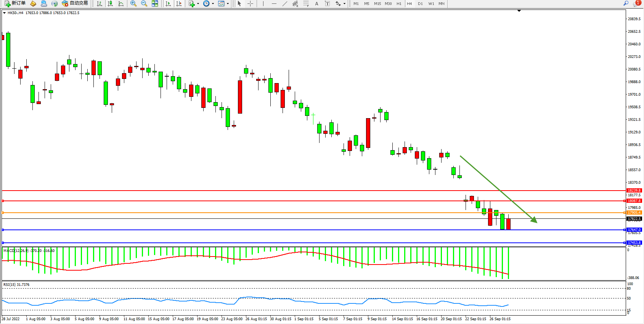Click the blue 17647.0 price level label
Image resolution: width=644 pixels, height=324 pixels.
[634, 230]
